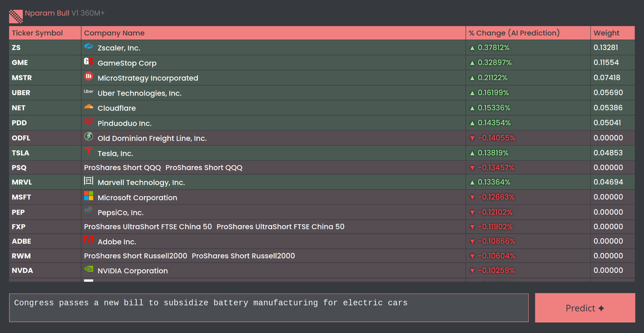
Task: Select the FXP ticker cell
Action: pyautogui.click(x=45, y=227)
